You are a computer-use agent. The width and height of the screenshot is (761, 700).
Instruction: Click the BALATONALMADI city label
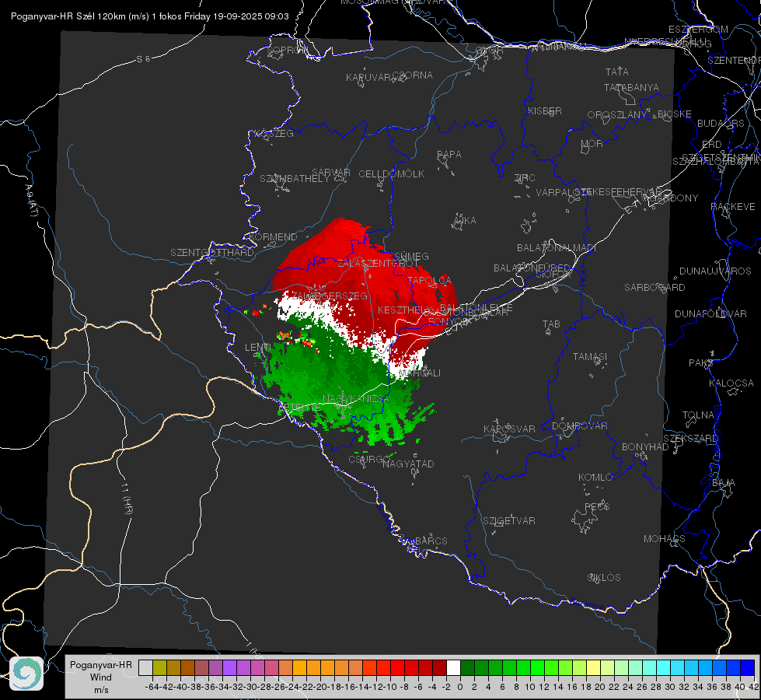(557, 248)
